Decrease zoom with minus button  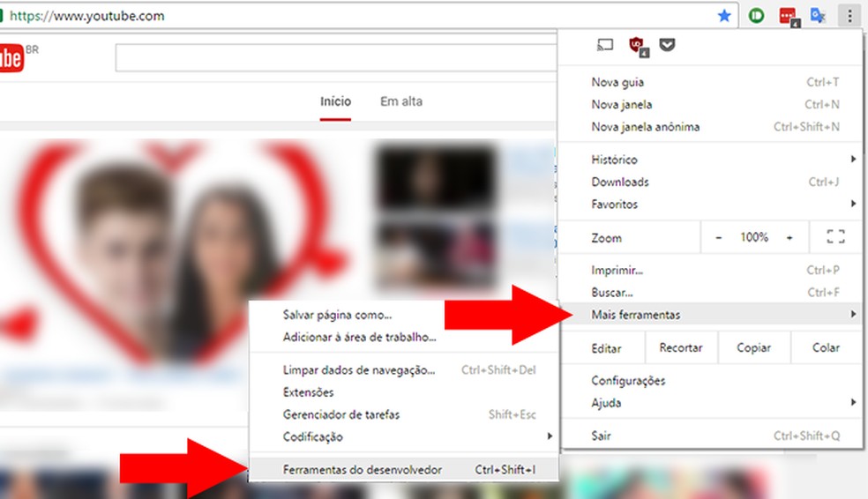click(719, 237)
